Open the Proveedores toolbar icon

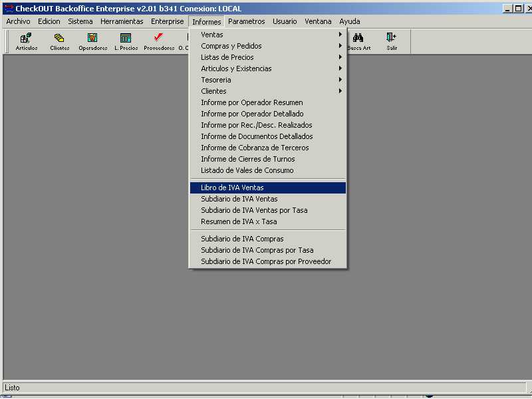(x=159, y=42)
